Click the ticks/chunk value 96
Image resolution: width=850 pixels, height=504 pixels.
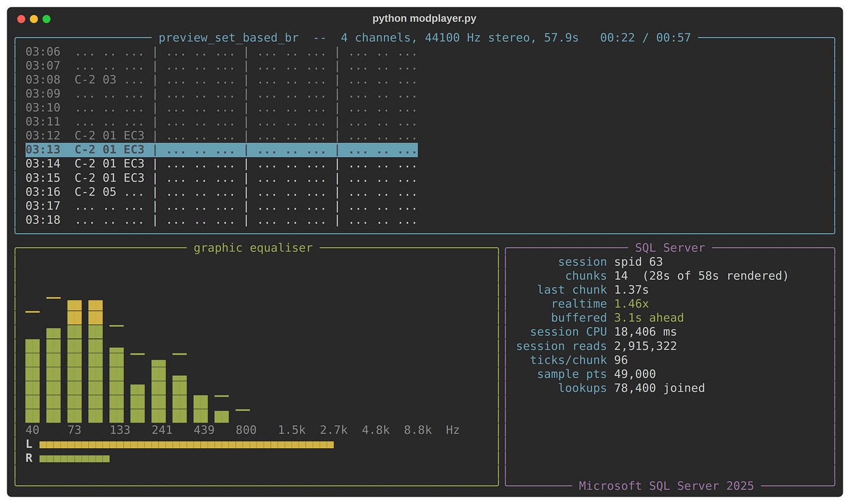(x=620, y=359)
